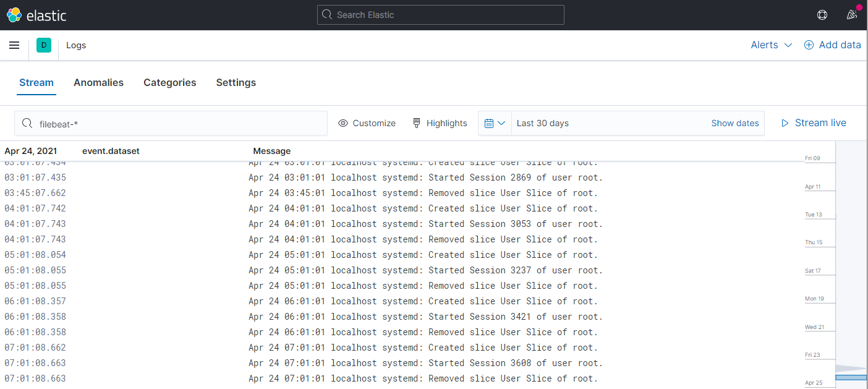868x389 pixels.
Task: Click the Tue 13 minimap marker
Action: tap(814, 215)
